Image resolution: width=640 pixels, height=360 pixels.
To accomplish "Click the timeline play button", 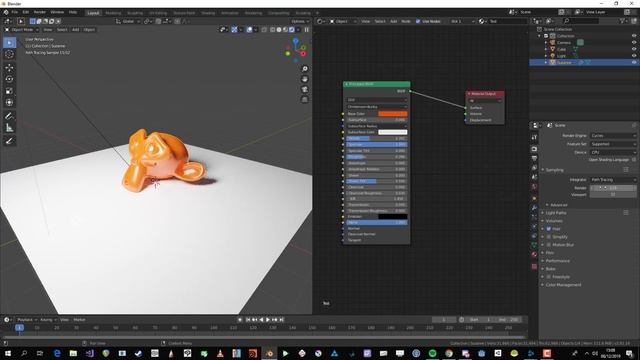I will pyautogui.click(x=268, y=320).
